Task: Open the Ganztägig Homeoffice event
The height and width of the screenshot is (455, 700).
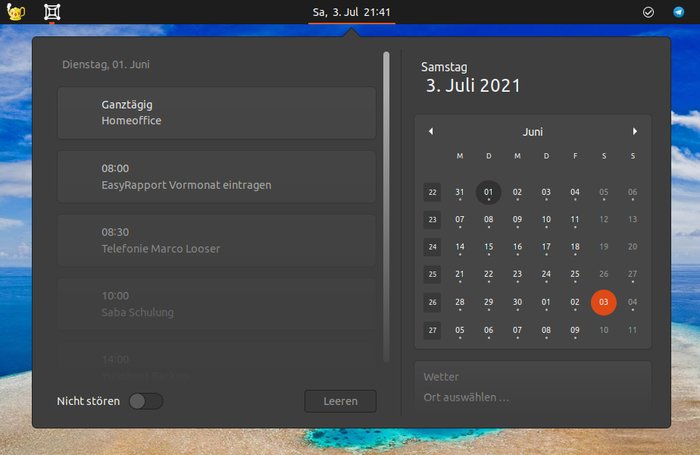Action: (x=217, y=113)
